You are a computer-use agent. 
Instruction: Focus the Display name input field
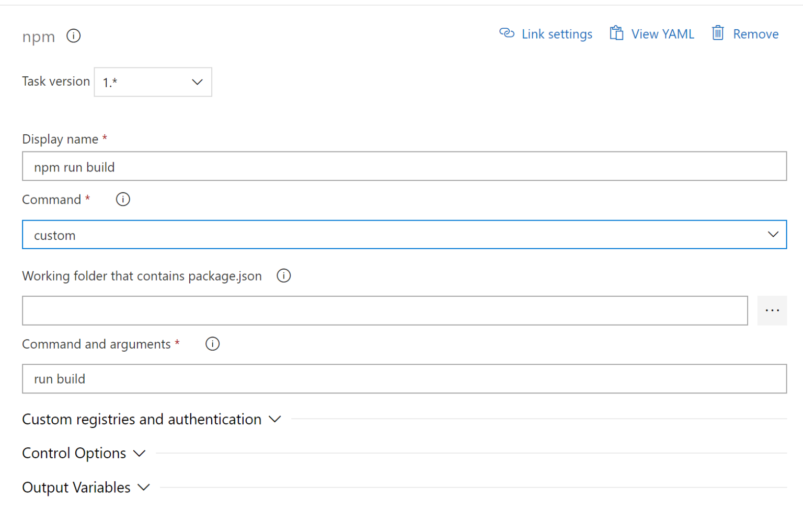404,166
